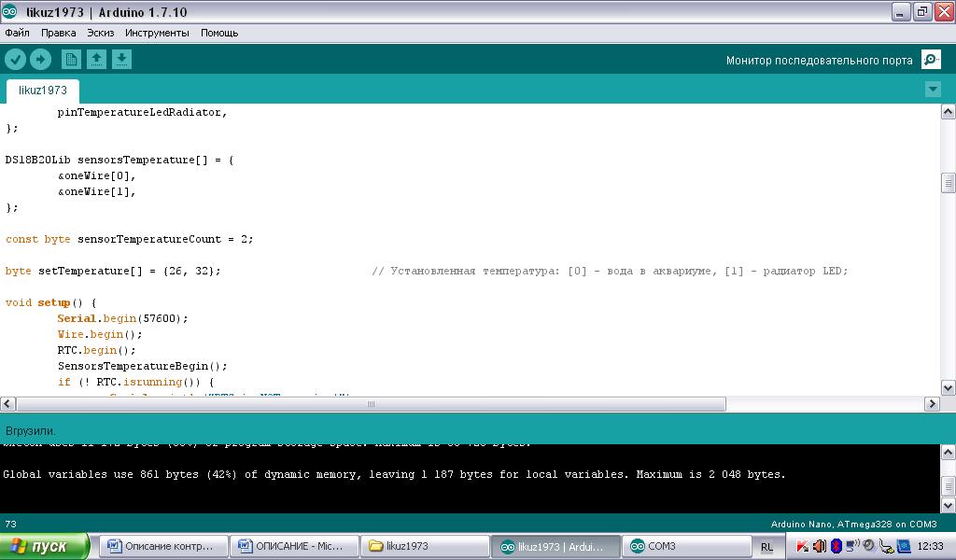The image size is (956, 560).
Task: Click the Verify sketch checkmark icon
Action: tap(16, 60)
